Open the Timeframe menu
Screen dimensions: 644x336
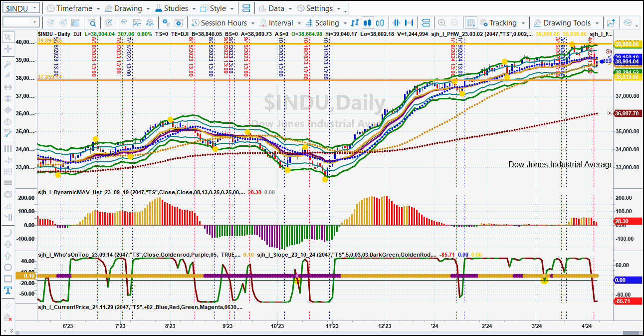(x=73, y=8)
